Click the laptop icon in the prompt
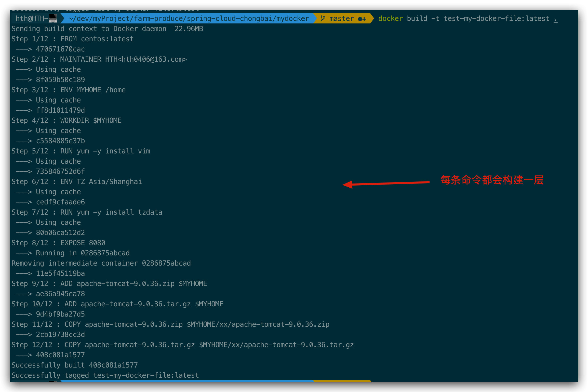Screen dimensions: 588x392 pos(53,19)
